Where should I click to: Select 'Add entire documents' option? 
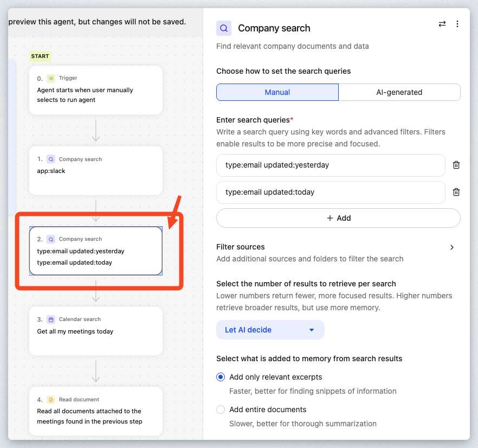click(221, 409)
